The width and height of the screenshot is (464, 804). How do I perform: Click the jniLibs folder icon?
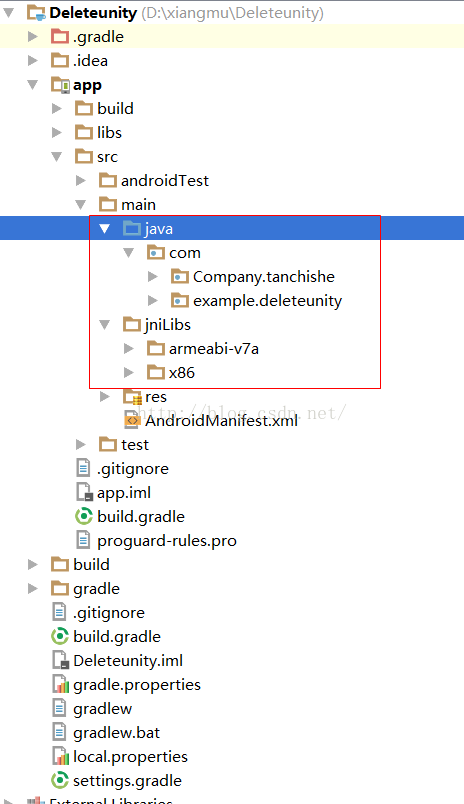pyautogui.click(x=132, y=325)
